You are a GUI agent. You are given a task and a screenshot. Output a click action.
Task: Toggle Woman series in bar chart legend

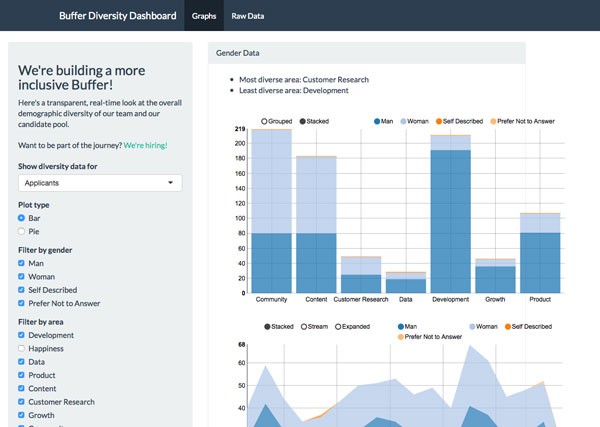click(414, 121)
